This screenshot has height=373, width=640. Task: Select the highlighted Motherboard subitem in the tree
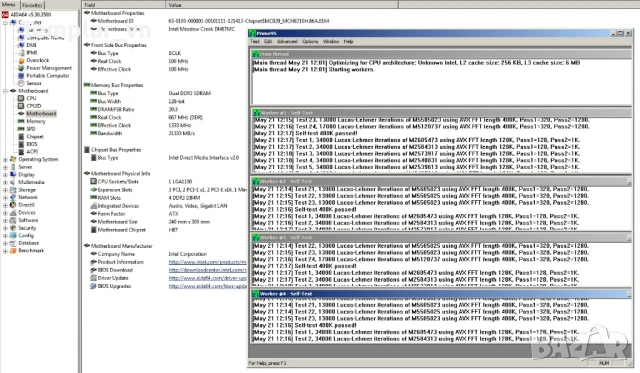[x=41, y=113]
